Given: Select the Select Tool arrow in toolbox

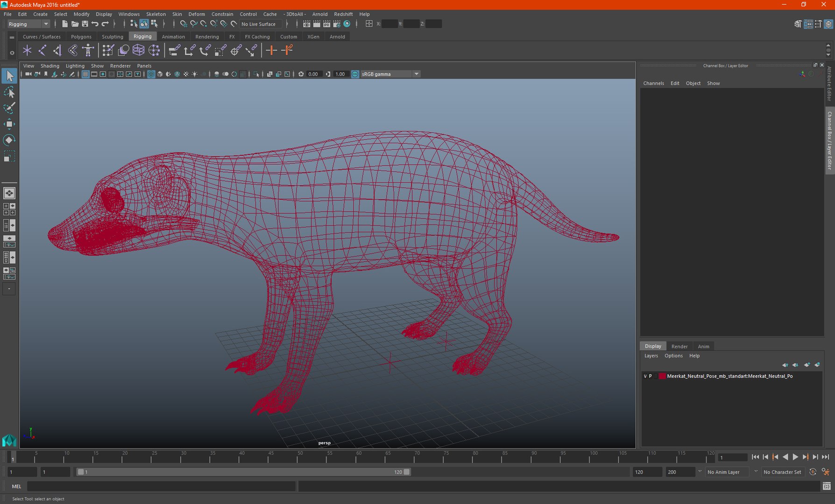Looking at the screenshot, I should click(9, 76).
